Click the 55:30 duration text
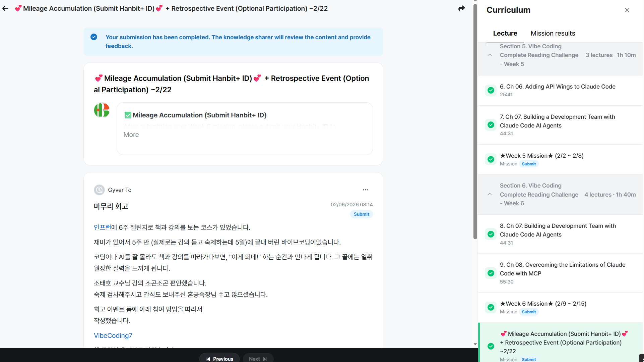 [x=506, y=282]
